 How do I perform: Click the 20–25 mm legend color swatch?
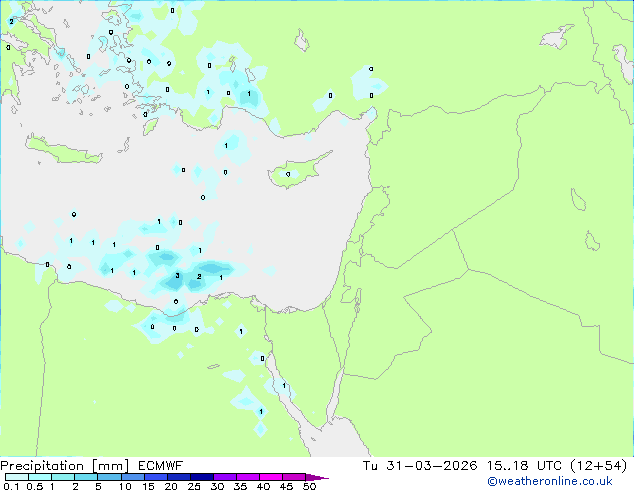tap(178, 477)
